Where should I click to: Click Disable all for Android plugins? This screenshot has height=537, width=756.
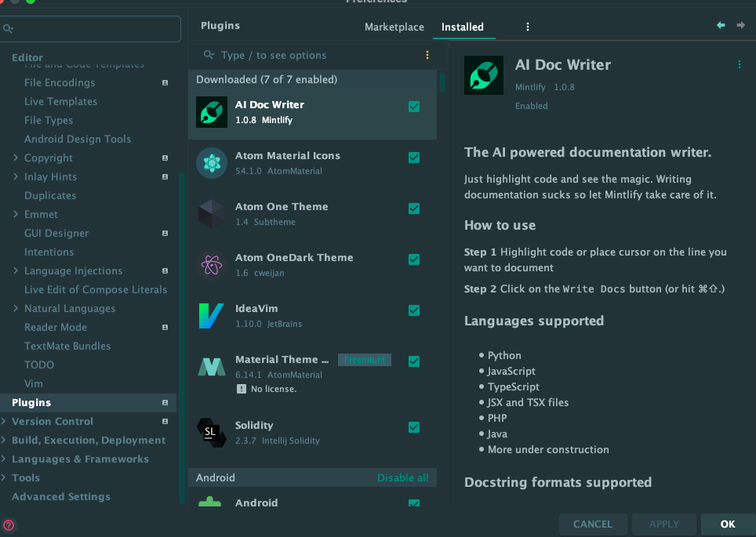tap(403, 477)
